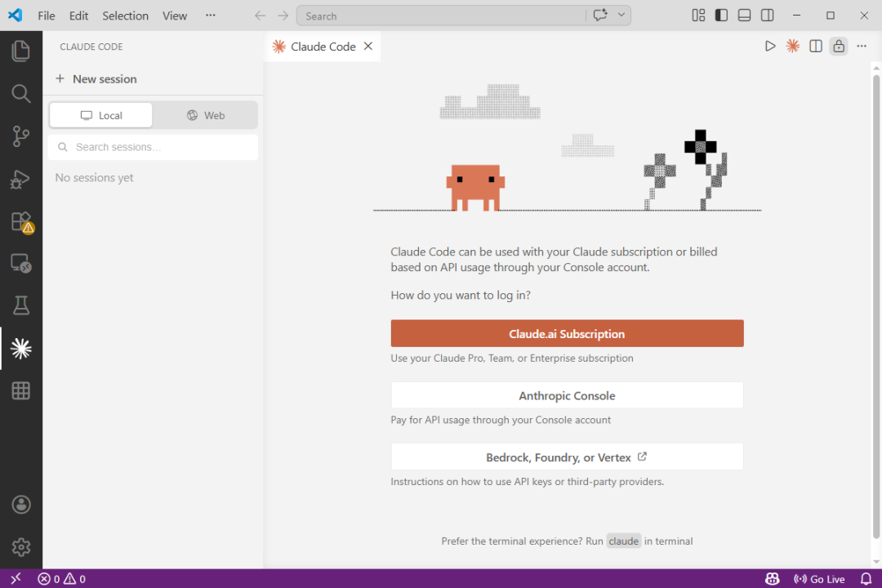882x588 pixels.
Task: Open Bedrock, Foundry, or Vertex instructions
Action: click(x=567, y=457)
